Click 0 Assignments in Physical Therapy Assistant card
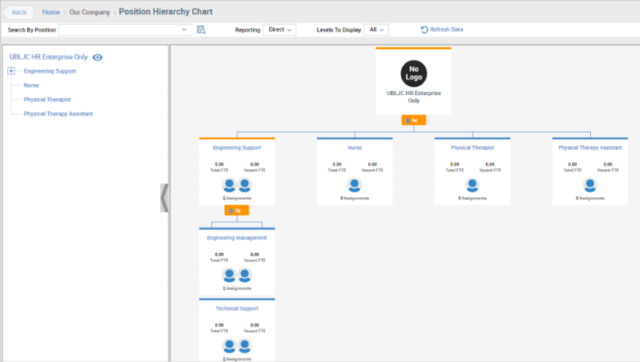This screenshot has width=640, height=362. coord(590,198)
